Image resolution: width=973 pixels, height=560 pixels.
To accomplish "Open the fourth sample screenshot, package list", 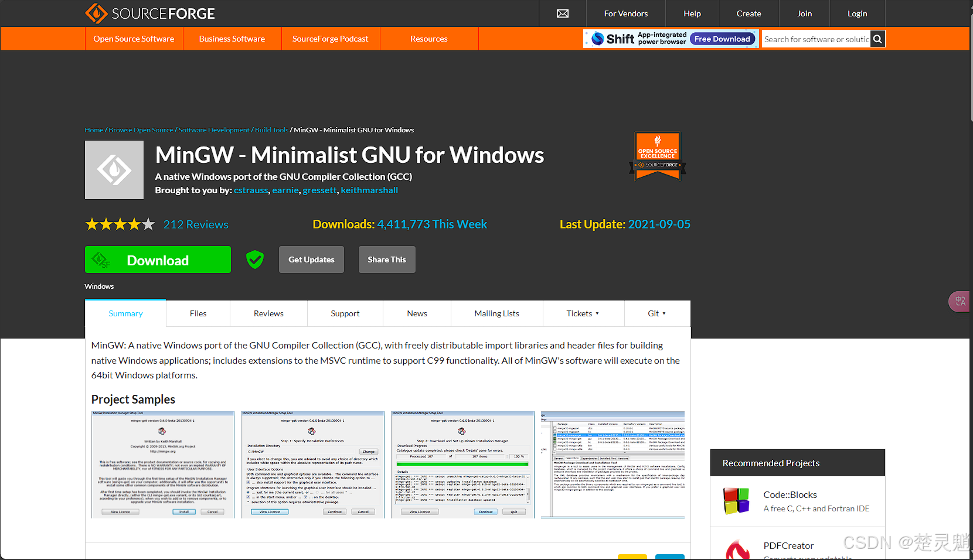I will pyautogui.click(x=613, y=465).
